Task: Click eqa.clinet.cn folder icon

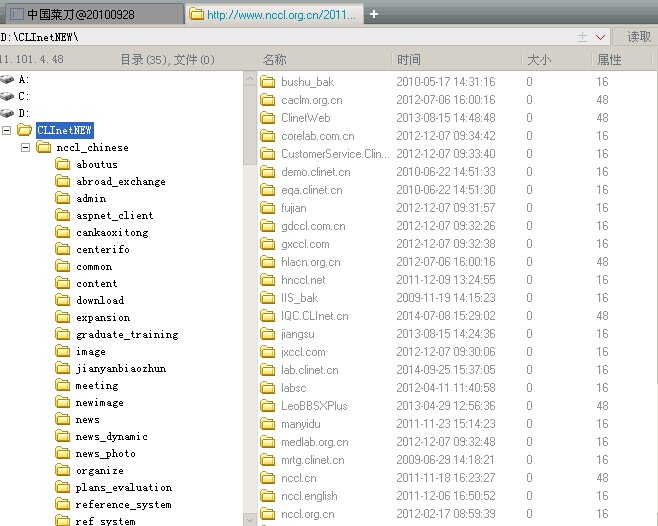Action: 267,190
